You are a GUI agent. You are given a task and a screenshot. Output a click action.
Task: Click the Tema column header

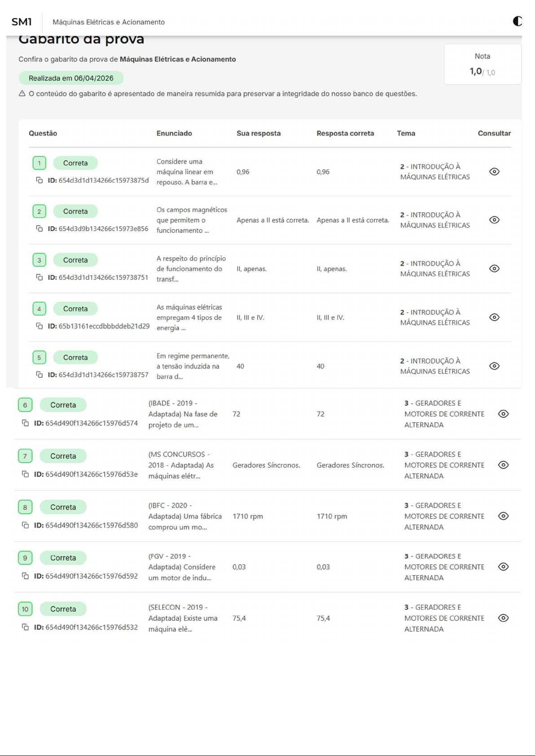click(406, 133)
